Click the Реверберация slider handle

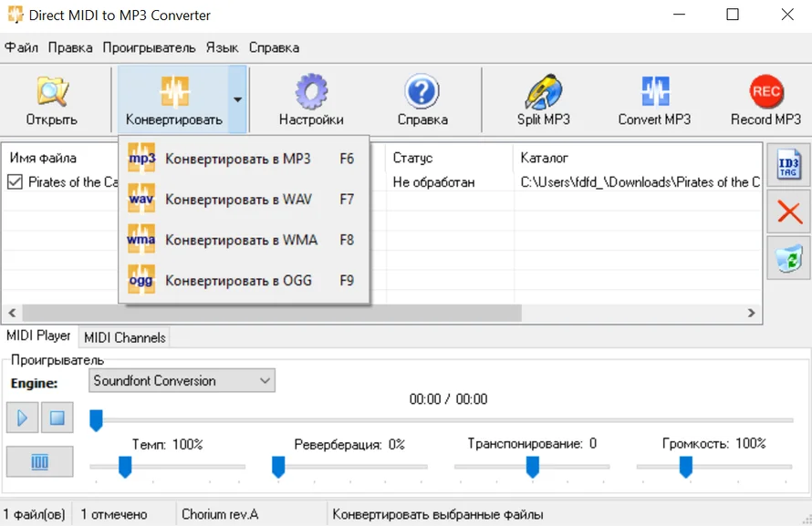[x=278, y=467]
